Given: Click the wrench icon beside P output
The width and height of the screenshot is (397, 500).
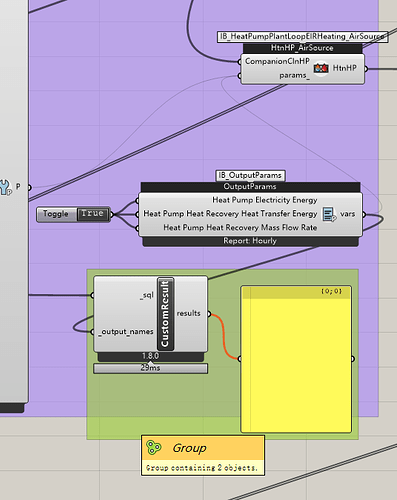Looking at the screenshot, I should [5, 187].
